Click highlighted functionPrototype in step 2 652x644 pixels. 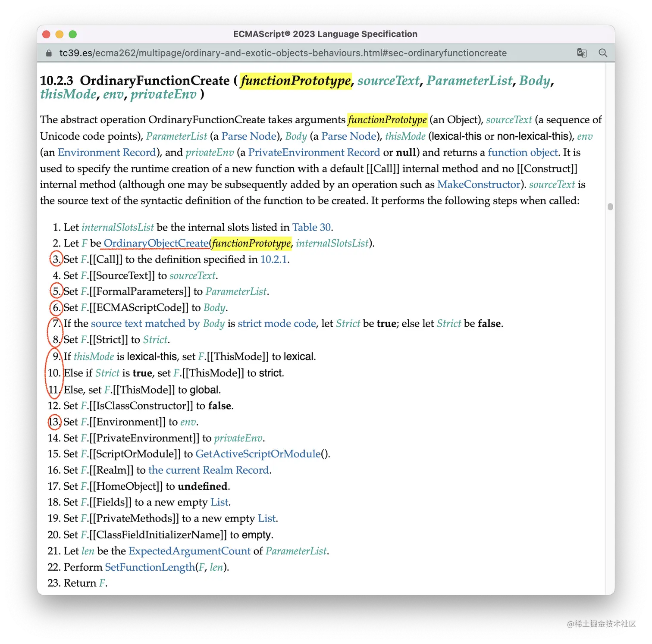[251, 243]
